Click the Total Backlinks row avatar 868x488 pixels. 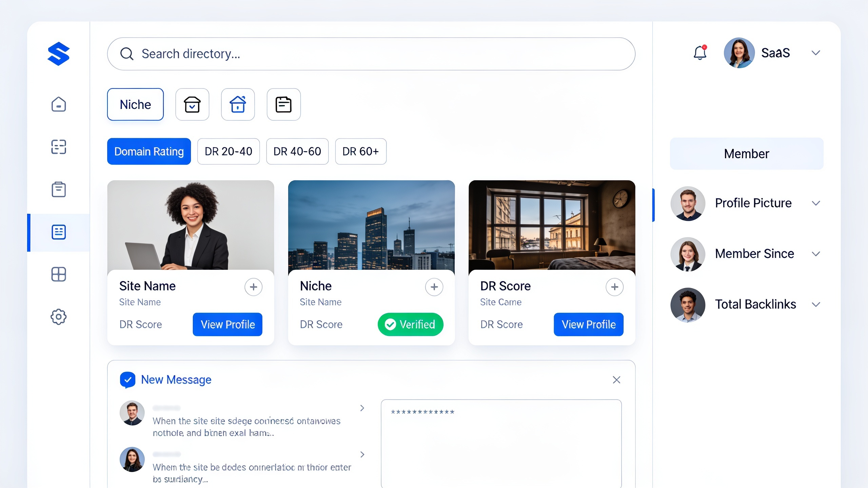pos(688,305)
